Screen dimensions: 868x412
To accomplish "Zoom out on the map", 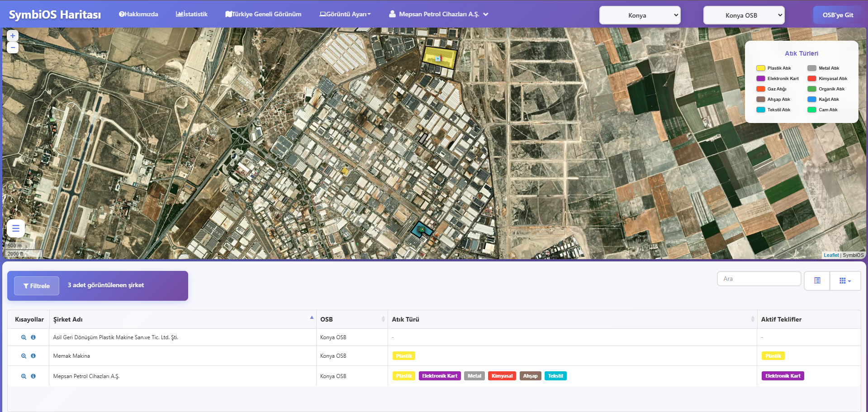I will point(13,47).
